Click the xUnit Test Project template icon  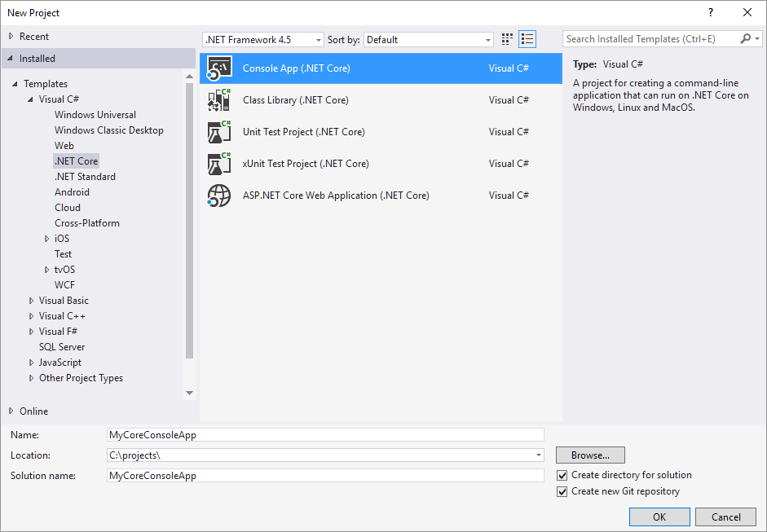pos(219,163)
